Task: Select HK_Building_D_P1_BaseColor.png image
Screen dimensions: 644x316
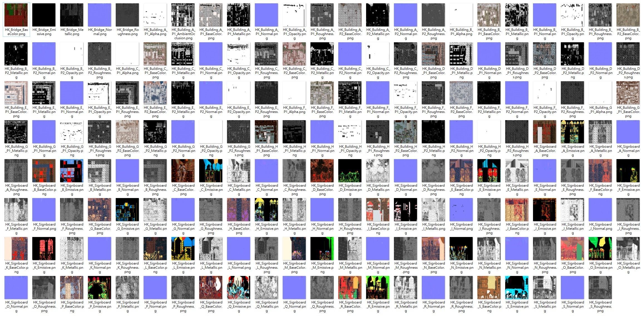Action: (x=433, y=54)
